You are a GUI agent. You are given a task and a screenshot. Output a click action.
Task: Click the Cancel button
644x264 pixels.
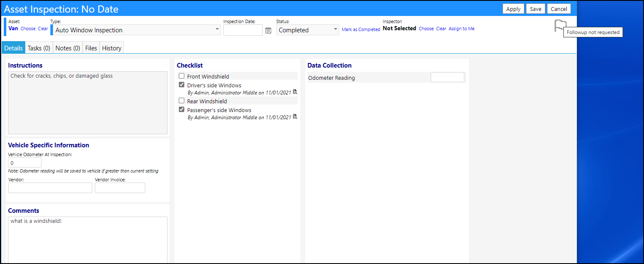[x=559, y=9]
